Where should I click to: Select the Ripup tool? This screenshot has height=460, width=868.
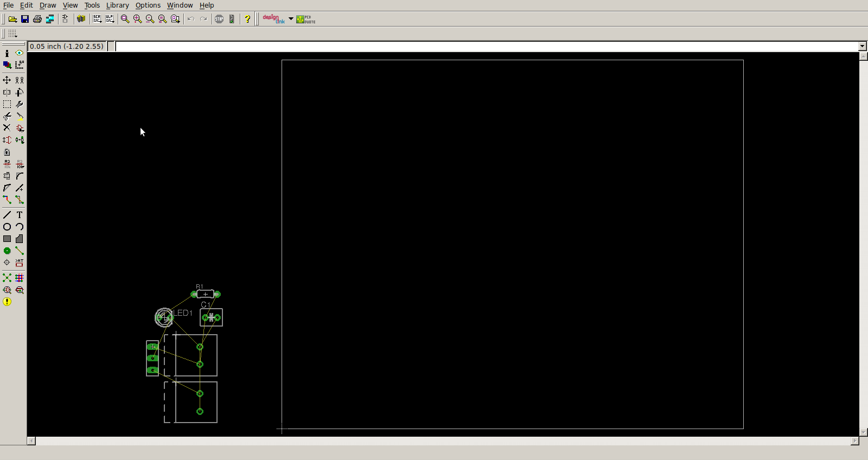coord(20,200)
